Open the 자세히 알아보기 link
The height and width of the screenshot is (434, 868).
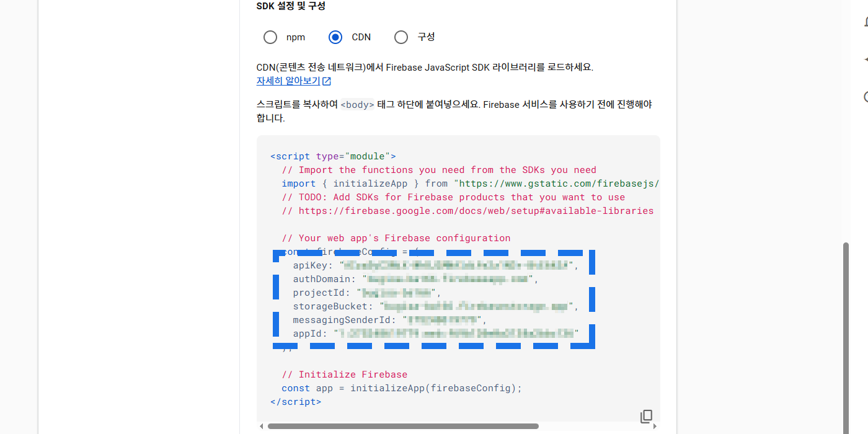tap(288, 81)
